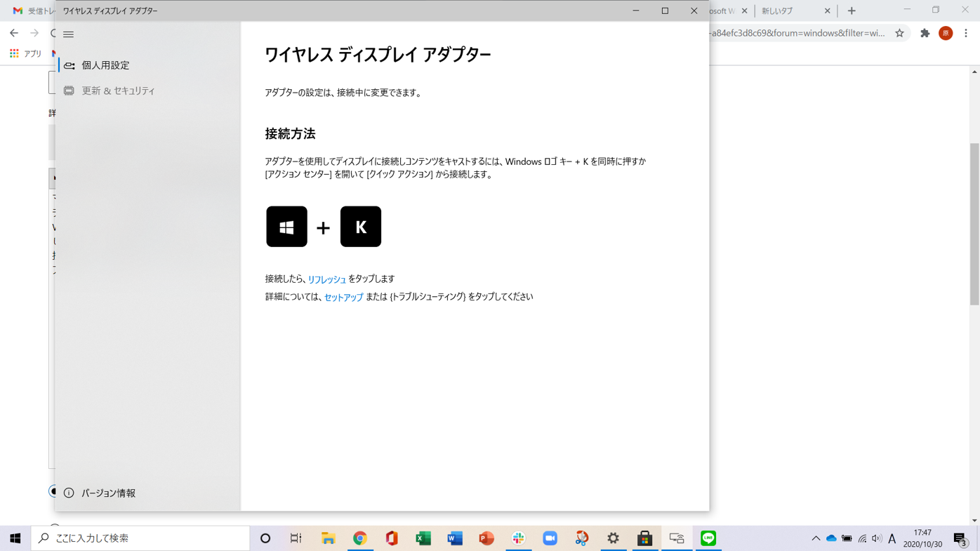Open LINE from the taskbar
Screen dimensions: 980x551
click(708, 538)
